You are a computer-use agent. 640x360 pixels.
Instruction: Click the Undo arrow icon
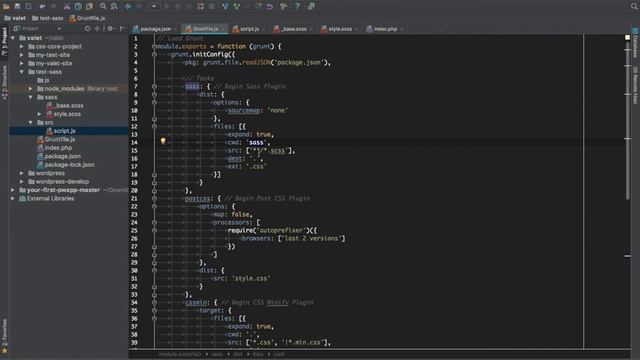(x=42, y=6)
